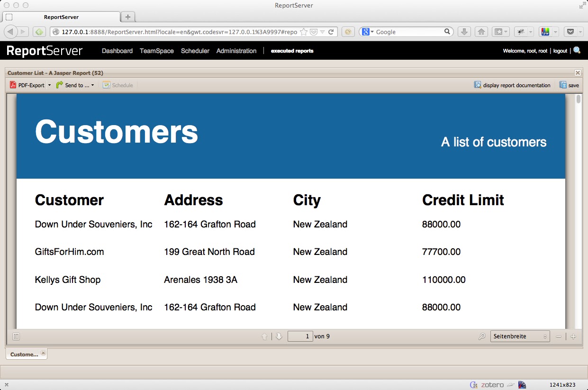Open the browser Downloads button
The image size is (588, 390).
(465, 32)
